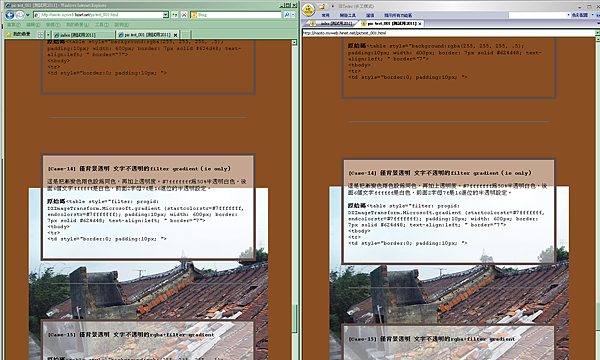
Task: Open 工具 (Tools) menu in Internet Explorer
Action: click(x=102, y=24)
